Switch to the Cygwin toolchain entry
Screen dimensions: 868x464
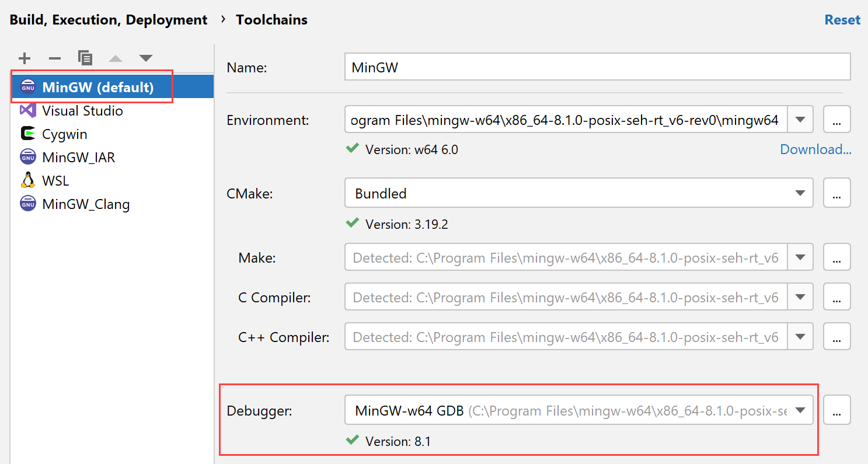[64, 134]
